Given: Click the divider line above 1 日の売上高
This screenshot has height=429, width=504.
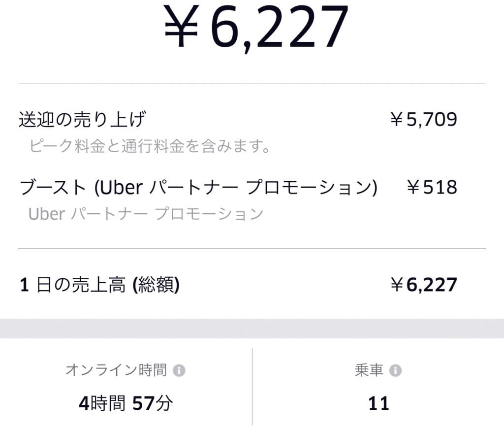Looking at the screenshot, I should pos(252,249).
